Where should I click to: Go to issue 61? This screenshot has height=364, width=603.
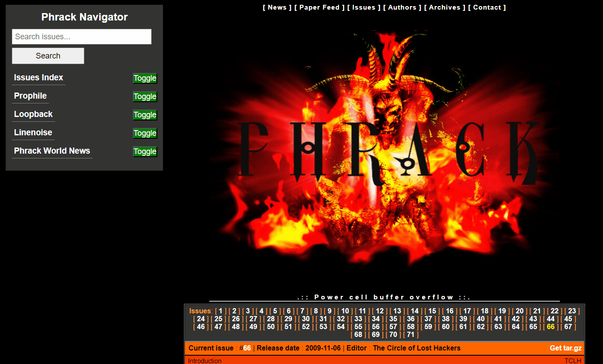pyautogui.click(x=463, y=327)
